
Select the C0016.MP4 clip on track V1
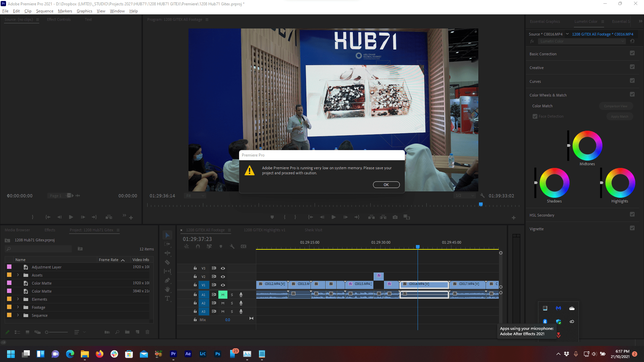pyautogui.click(x=424, y=285)
